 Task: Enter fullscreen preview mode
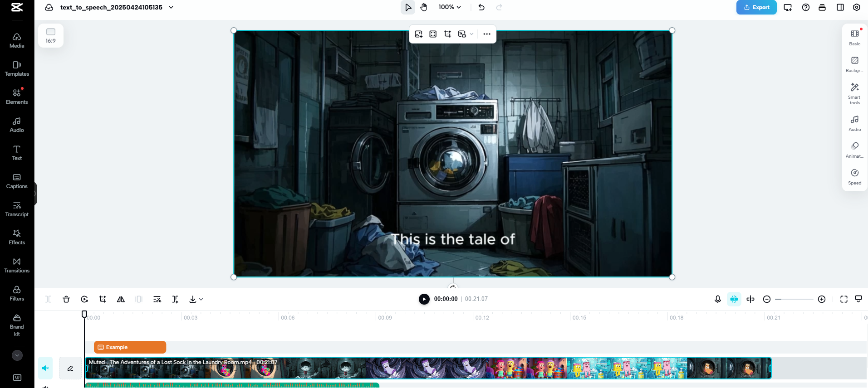click(844, 299)
